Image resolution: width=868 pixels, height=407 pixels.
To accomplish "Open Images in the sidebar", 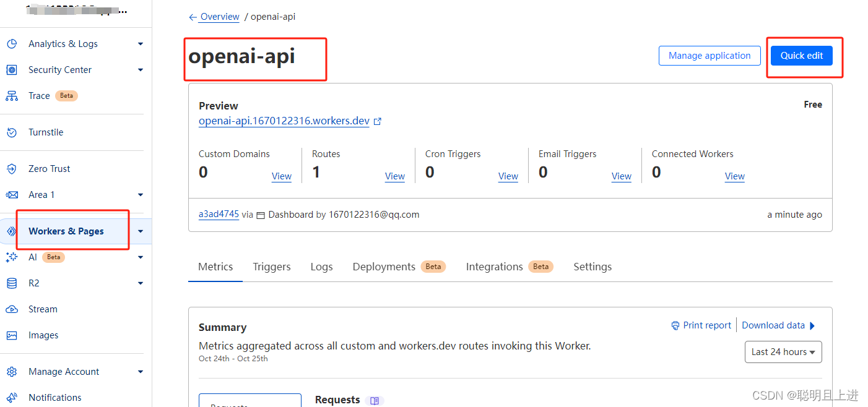I will 43,335.
